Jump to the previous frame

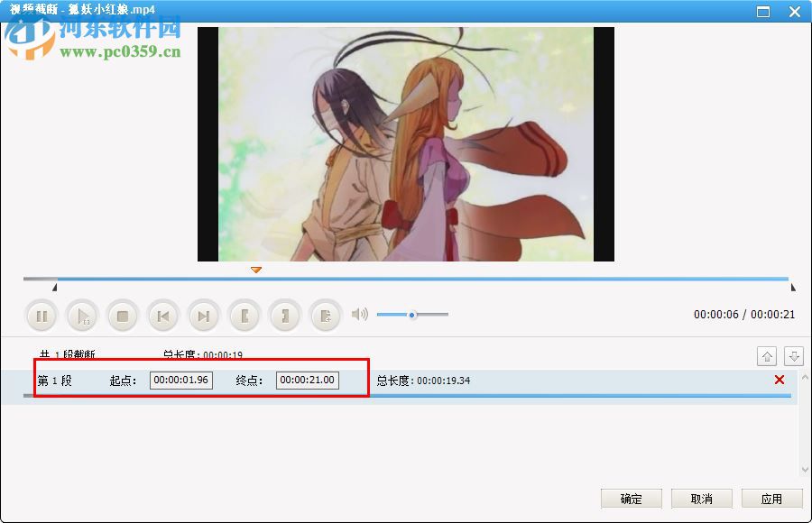163,316
